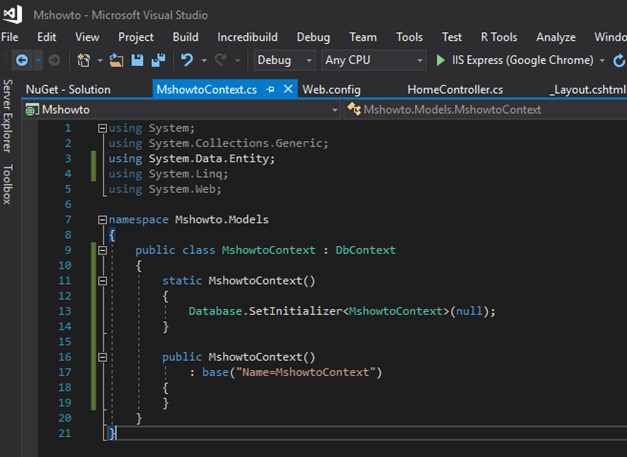Open Navigate Backward history dropdown arrow
The image size is (627, 457).
(38, 60)
